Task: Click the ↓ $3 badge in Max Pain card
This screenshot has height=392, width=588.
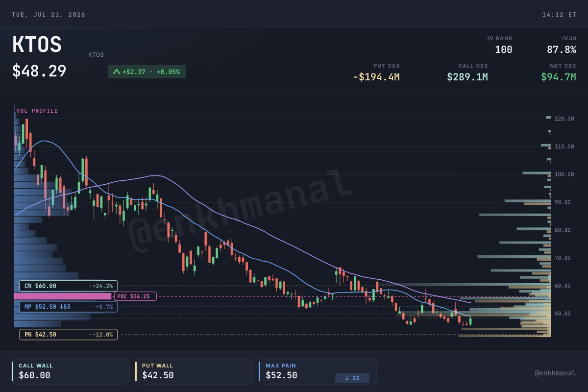Action: coord(352,378)
